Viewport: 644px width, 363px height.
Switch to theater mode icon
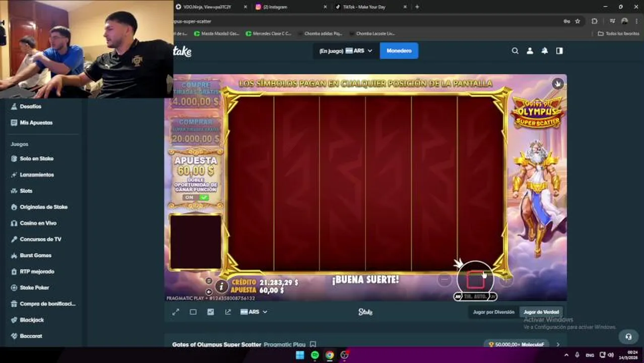click(x=193, y=312)
